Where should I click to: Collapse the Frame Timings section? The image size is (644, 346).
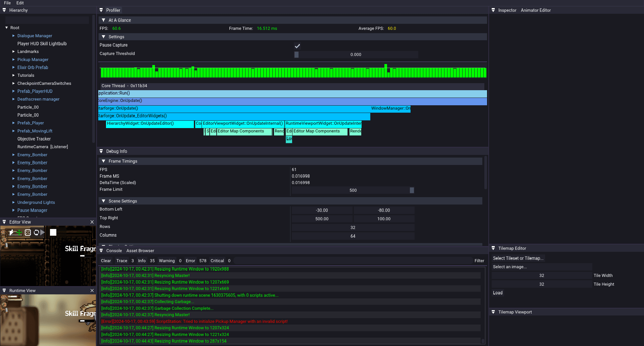click(103, 161)
